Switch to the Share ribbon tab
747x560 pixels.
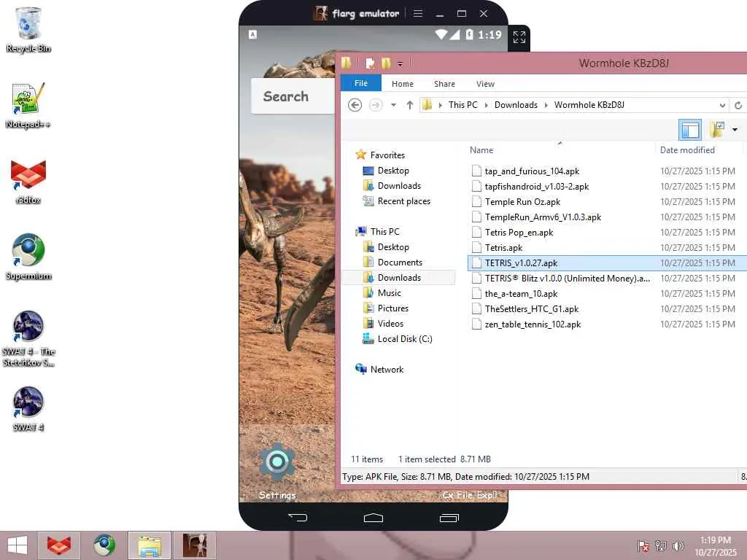tap(444, 84)
